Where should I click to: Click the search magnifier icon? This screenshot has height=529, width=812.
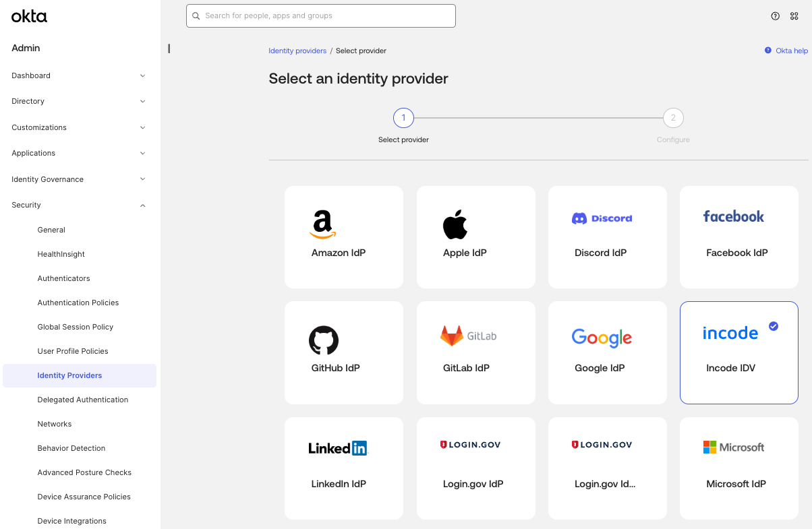pos(196,15)
